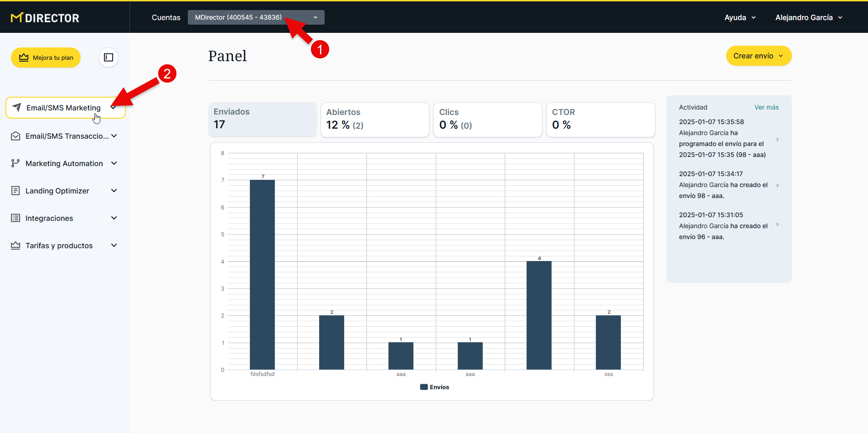Open the Crear envío dropdown button
This screenshot has width=868, height=433.
click(759, 56)
